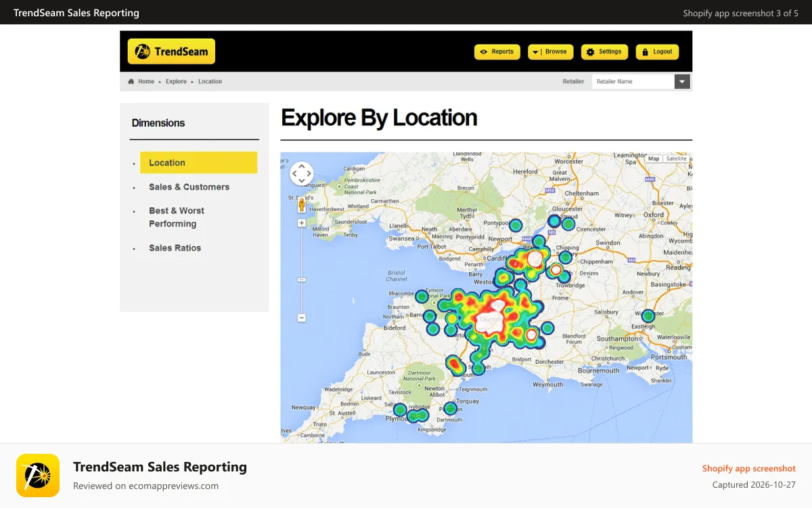Switch map view to Map

click(653, 158)
